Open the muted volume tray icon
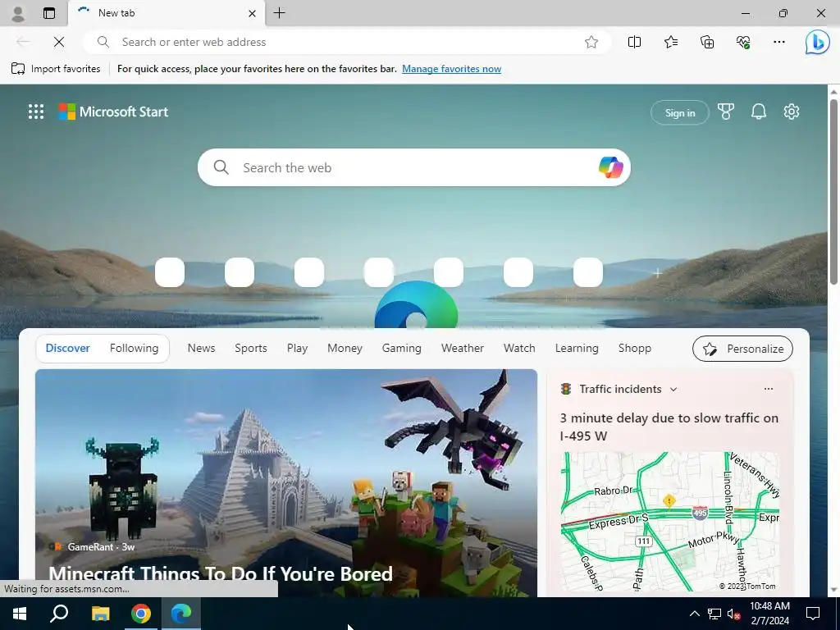The width and height of the screenshot is (840, 630). [734, 614]
